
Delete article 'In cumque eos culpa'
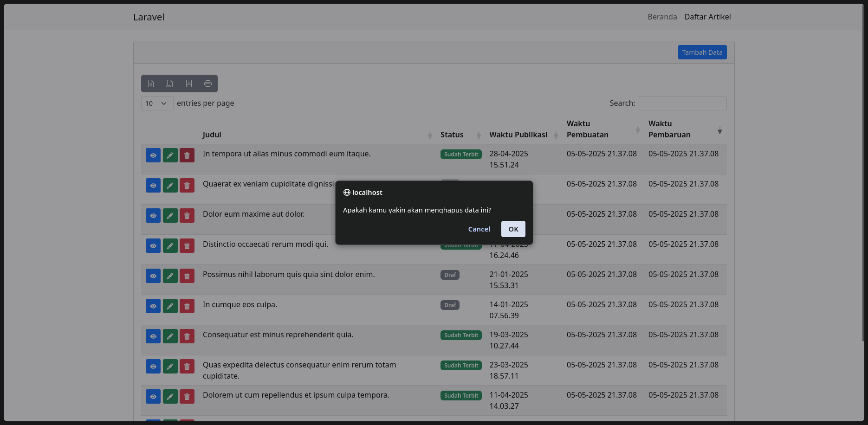click(187, 306)
